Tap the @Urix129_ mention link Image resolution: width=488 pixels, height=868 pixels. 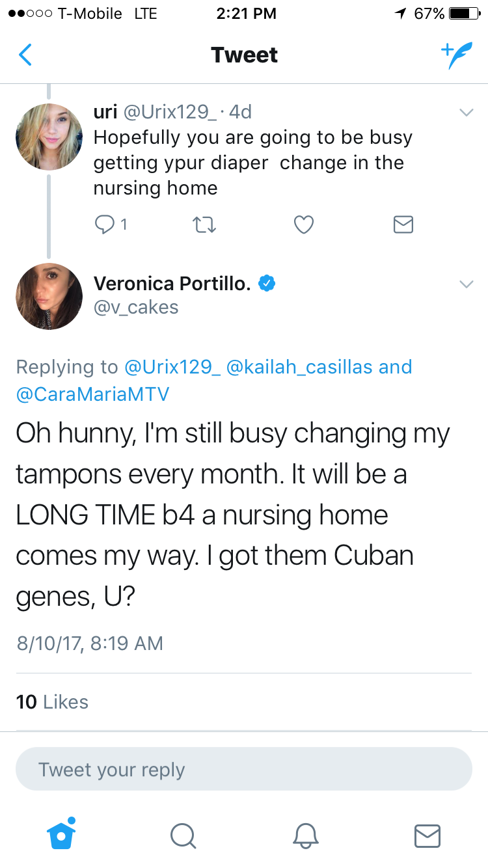(x=172, y=367)
